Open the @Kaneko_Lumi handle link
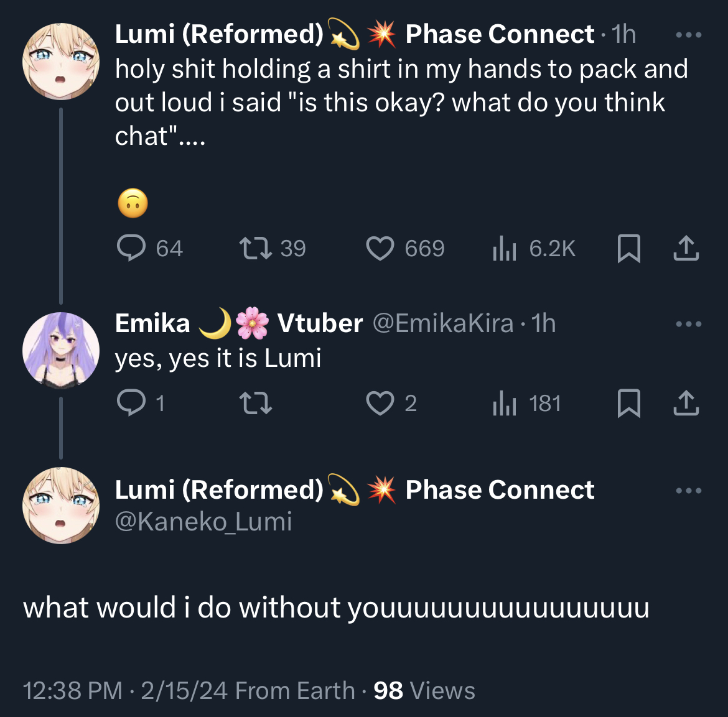This screenshot has height=717, width=728. [x=203, y=521]
